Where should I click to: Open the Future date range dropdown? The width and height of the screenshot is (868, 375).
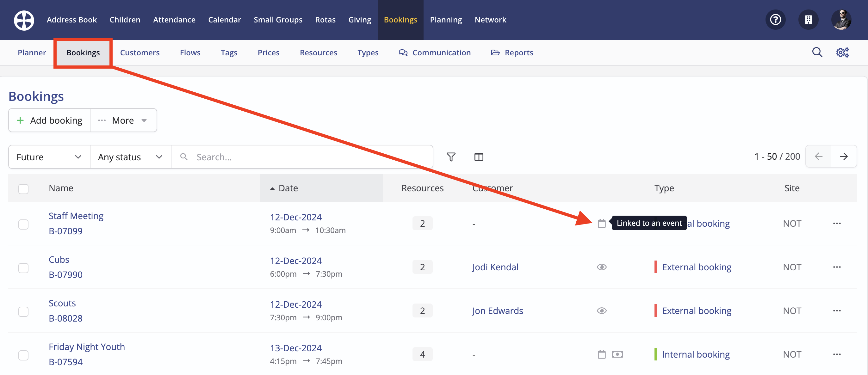coord(49,157)
